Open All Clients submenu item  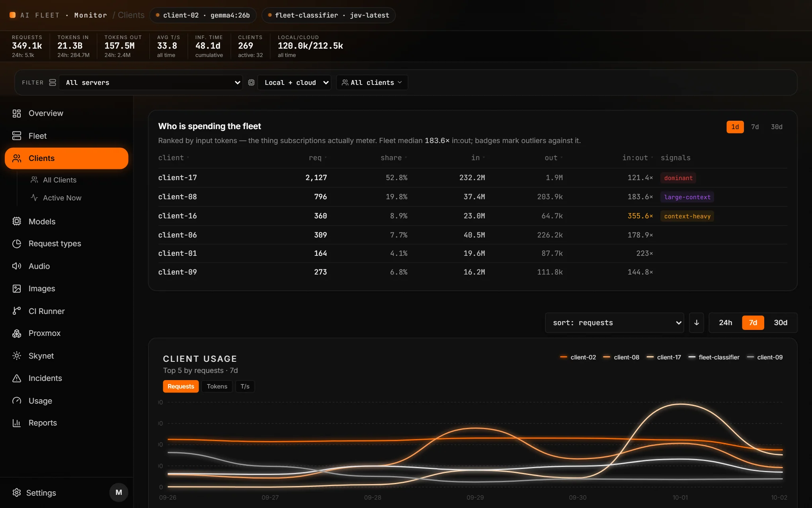tap(60, 180)
